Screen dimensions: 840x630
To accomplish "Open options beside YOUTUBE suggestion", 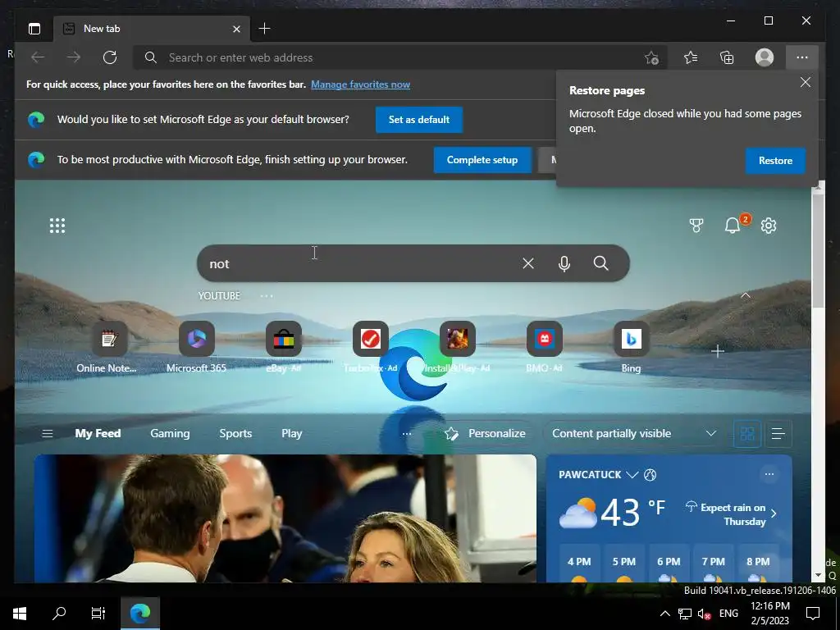I will (x=267, y=295).
